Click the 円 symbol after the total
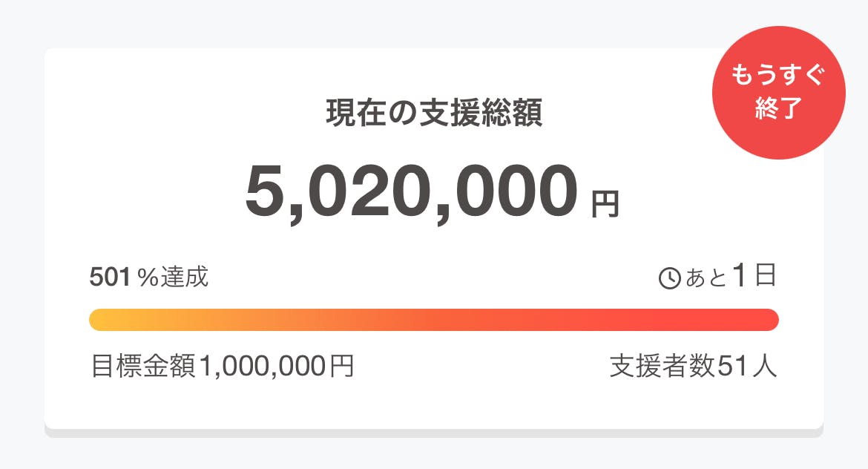This screenshot has width=868, height=469. click(x=605, y=204)
